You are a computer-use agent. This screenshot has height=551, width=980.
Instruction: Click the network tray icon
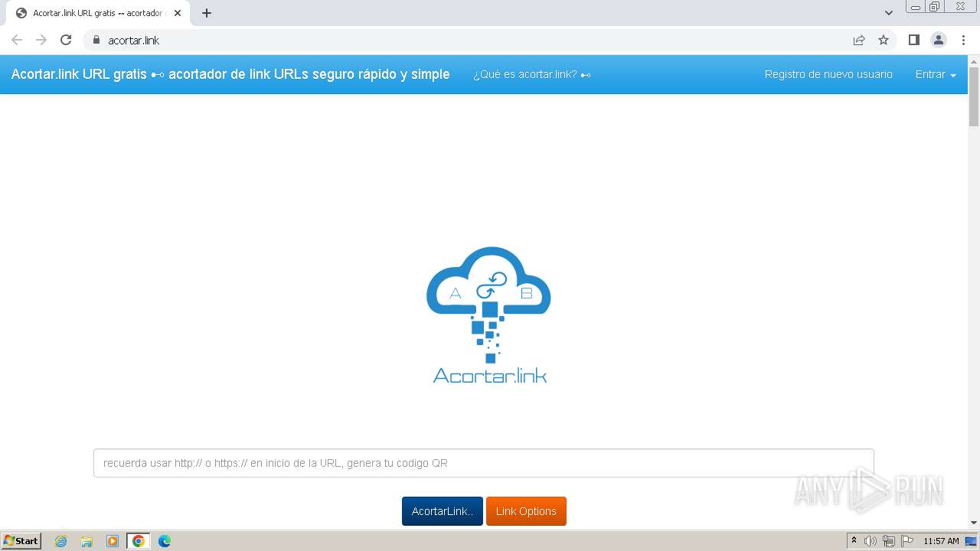pos(889,541)
